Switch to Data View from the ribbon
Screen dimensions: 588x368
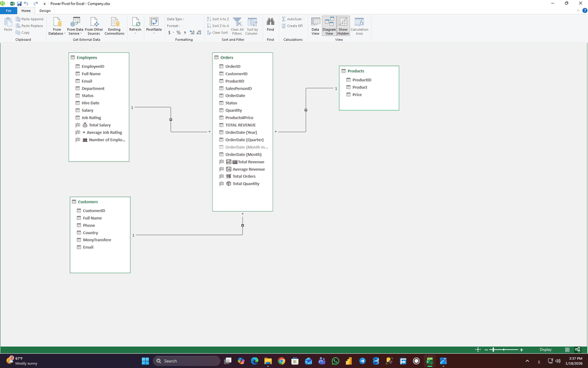point(315,26)
